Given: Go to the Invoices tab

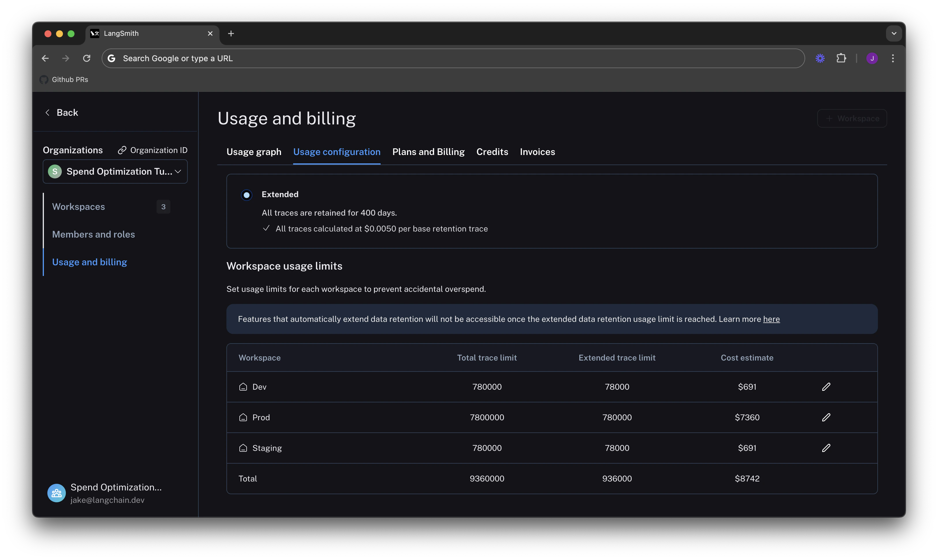Looking at the screenshot, I should pyautogui.click(x=537, y=152).
